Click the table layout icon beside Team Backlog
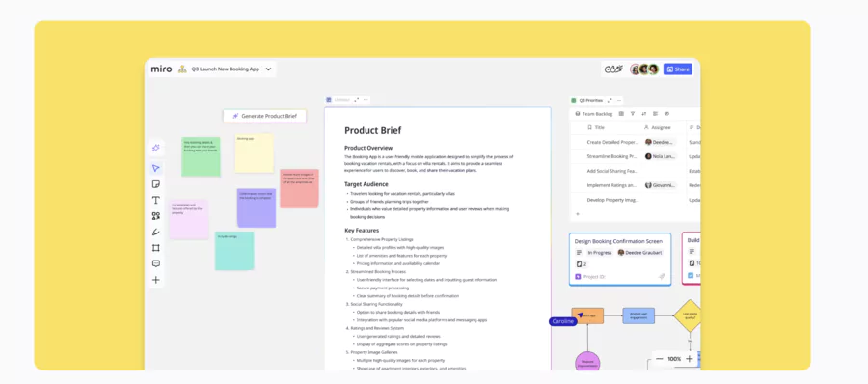 click(x=621, y=114)
